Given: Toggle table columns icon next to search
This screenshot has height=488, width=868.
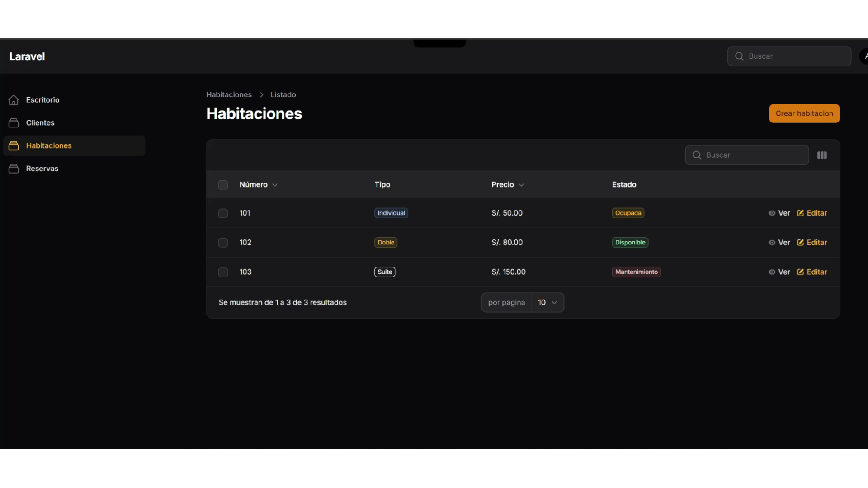Looking at the screenshot, I should [822, 155].
